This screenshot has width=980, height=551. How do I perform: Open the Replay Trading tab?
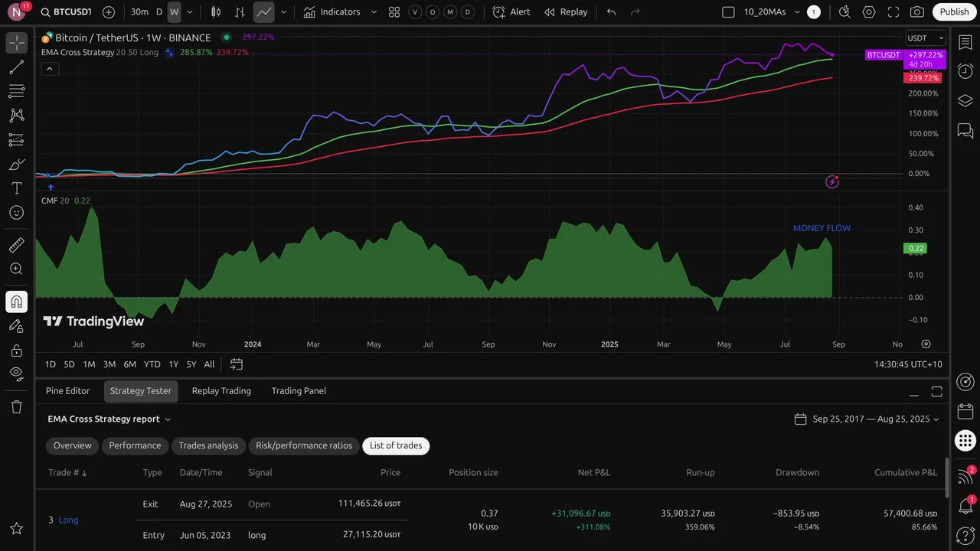pyautogui.click(x=221, y=391)
